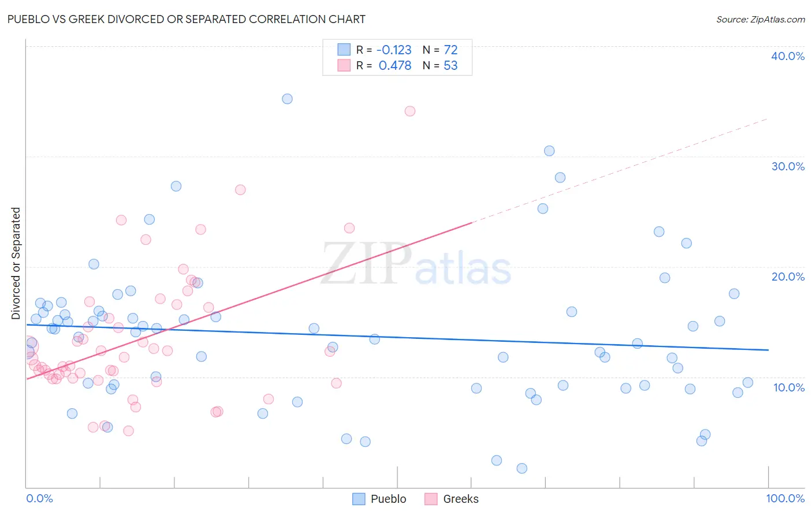Viewport: 812px width, 515px height.
Task: Click the chart title text
Action: click(x=187, y=19)
